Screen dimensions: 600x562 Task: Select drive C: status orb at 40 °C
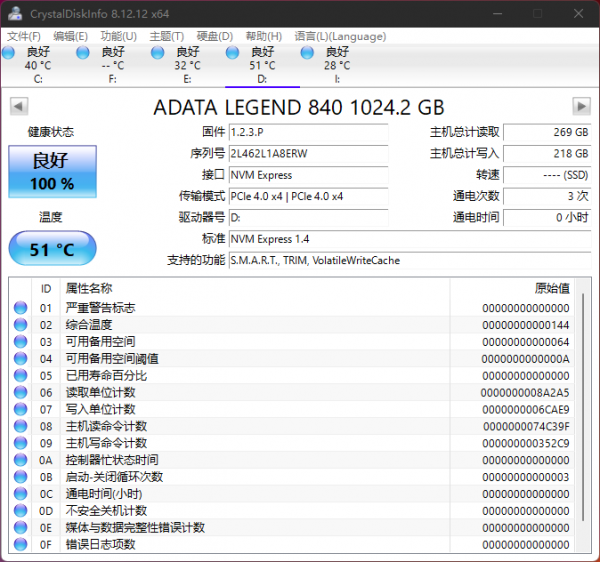8,52
